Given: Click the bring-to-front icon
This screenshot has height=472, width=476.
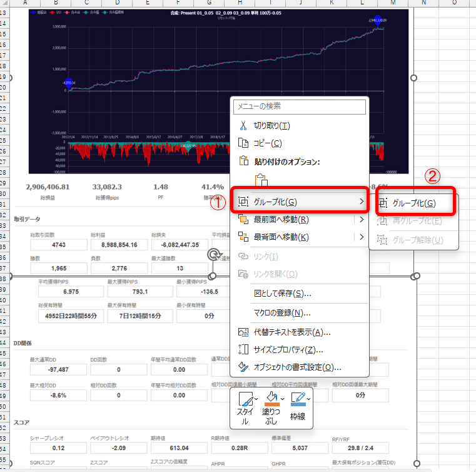Looking at the screenshot, I should coord(243,219).
